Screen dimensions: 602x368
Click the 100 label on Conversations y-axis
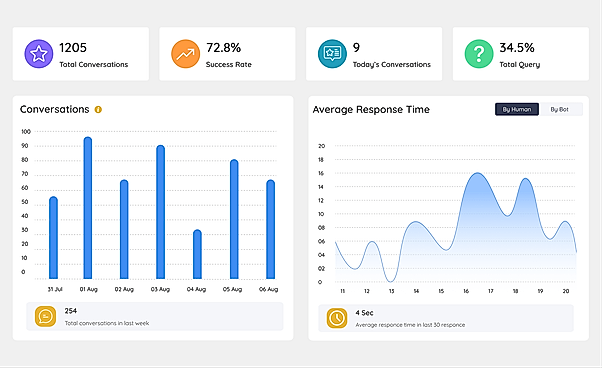tap(26, 132)
